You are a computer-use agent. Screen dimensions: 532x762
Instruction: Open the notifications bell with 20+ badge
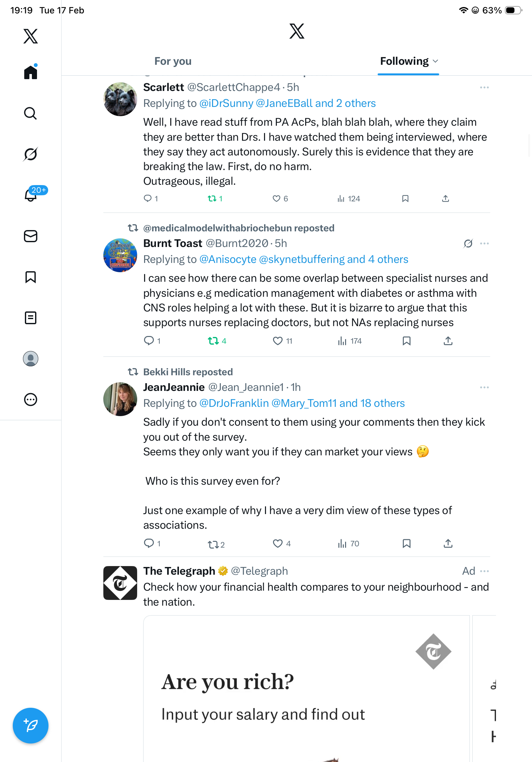(x=31, y=195)
